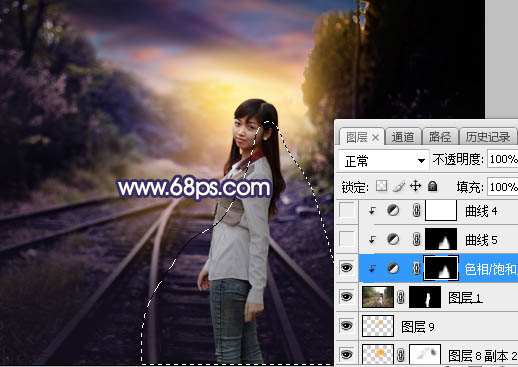This screenshot has width=518, height=367.
Task: Click the 色相/饱和 adjustment layer icon
Action: (x=393, y=268)
